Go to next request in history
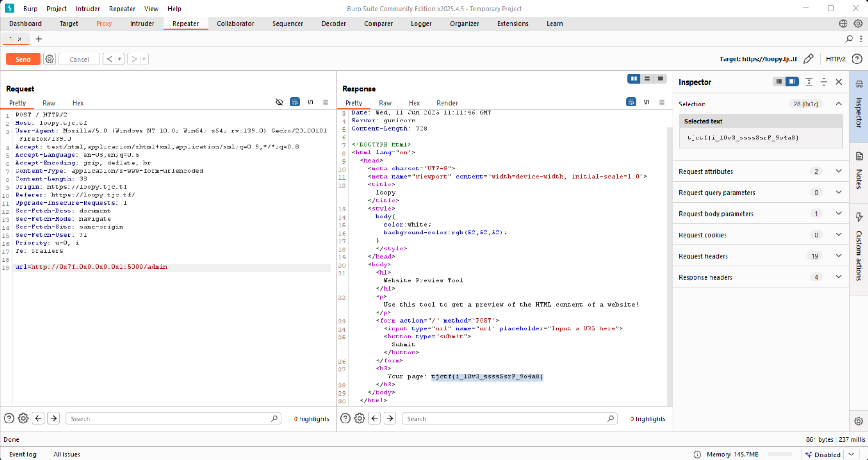The image size is (868, 460). [134, 59]
